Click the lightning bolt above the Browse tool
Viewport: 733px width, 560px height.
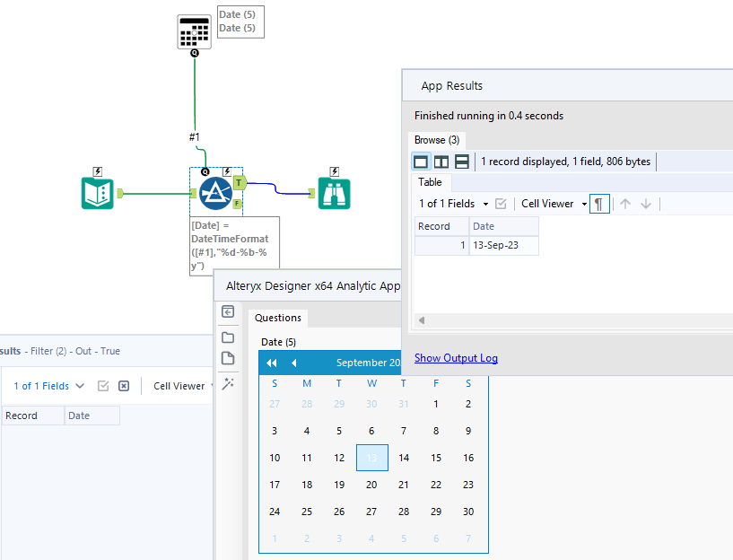coord(335,171)
